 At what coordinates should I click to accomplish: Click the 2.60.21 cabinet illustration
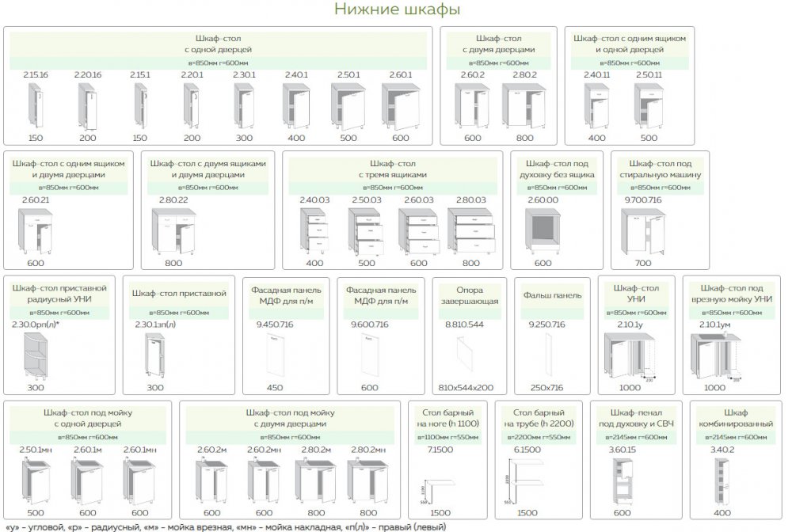pos(35,231)
